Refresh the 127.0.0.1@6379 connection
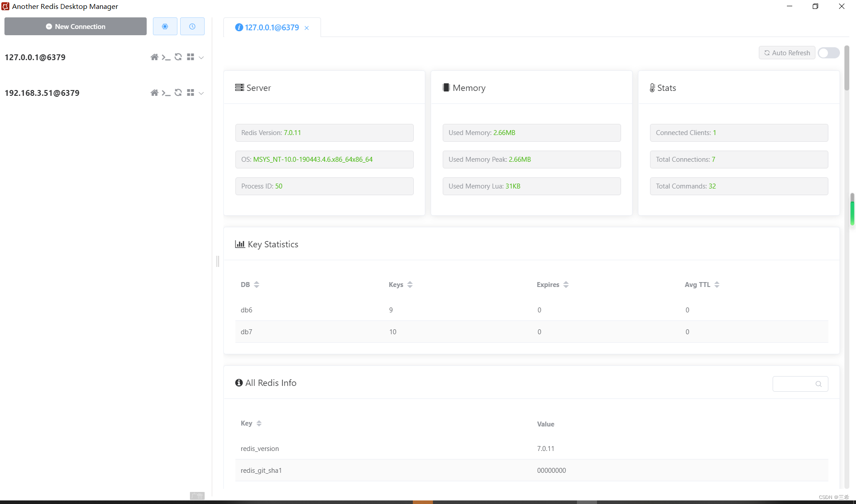The image size is (856, 504). coord(178,57)
